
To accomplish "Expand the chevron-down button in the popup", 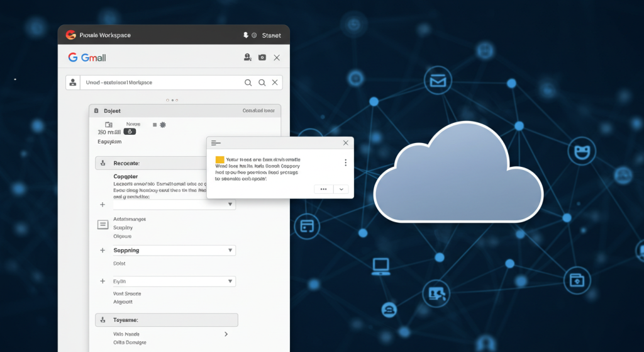I will click(x=341, y=189).
